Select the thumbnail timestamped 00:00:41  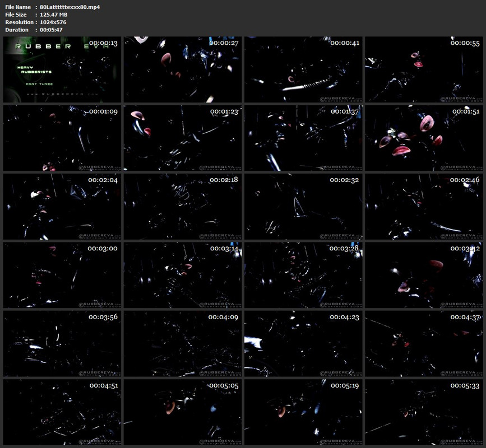pos(303,69)
